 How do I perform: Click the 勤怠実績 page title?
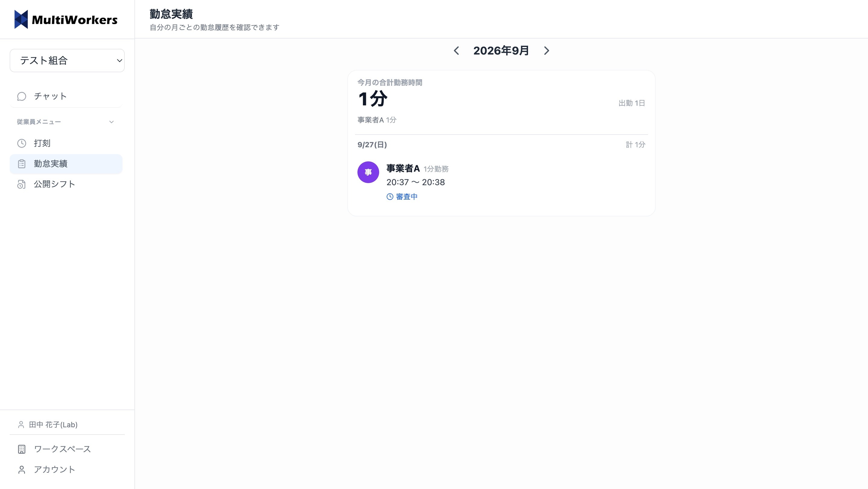[x=171, y=14]
